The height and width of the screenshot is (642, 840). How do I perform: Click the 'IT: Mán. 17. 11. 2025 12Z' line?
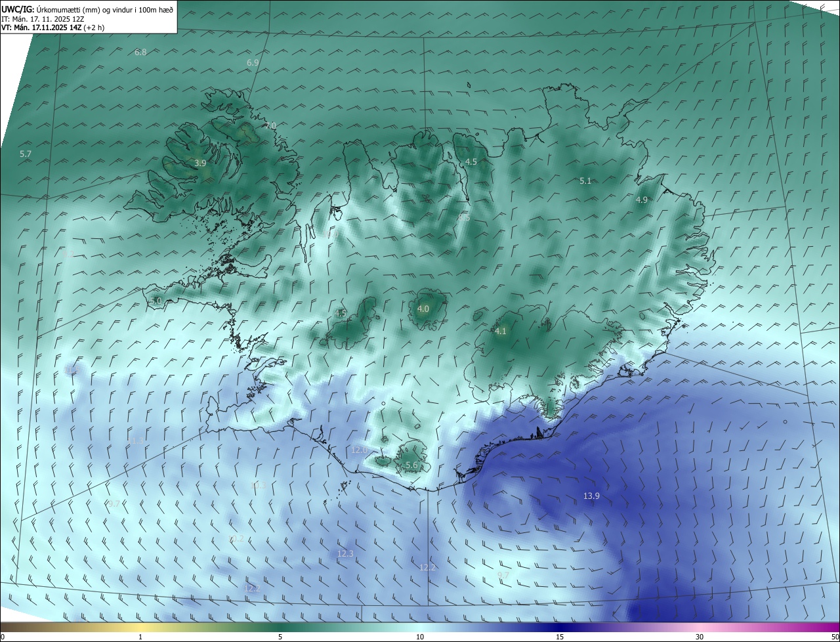point(43,19)
